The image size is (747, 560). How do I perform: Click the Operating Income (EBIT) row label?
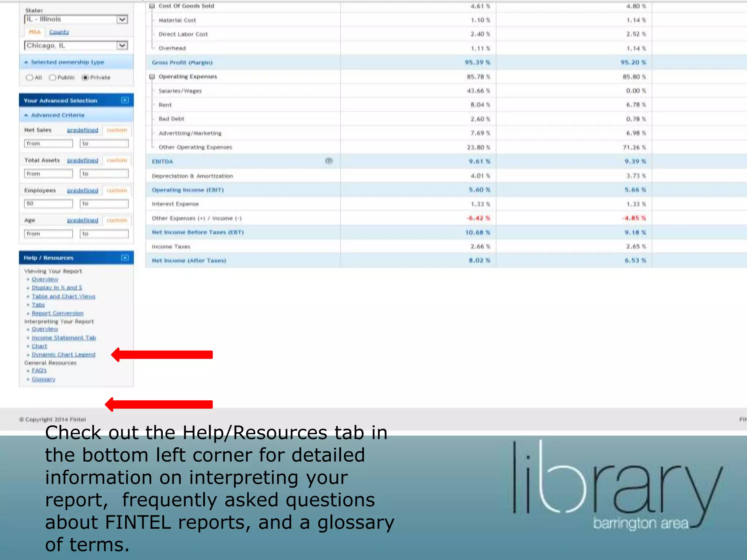pos(187,190)
